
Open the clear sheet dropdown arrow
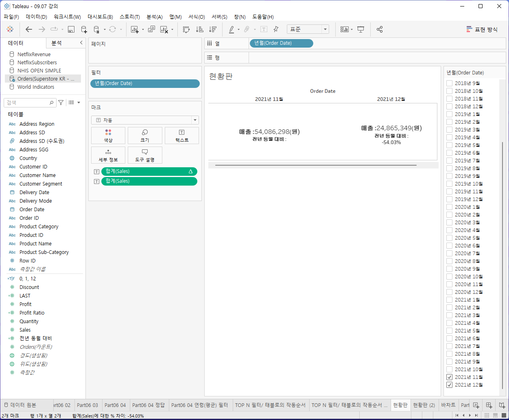click(x=173, y=29)
